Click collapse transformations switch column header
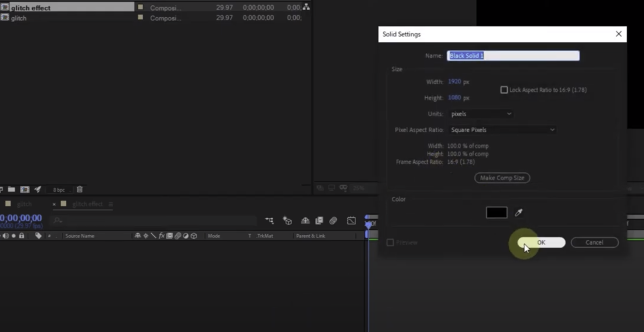 click(145, 236)
